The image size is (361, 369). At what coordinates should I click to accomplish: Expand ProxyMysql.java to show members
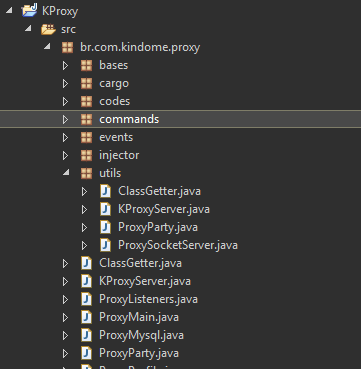point(65,335)
